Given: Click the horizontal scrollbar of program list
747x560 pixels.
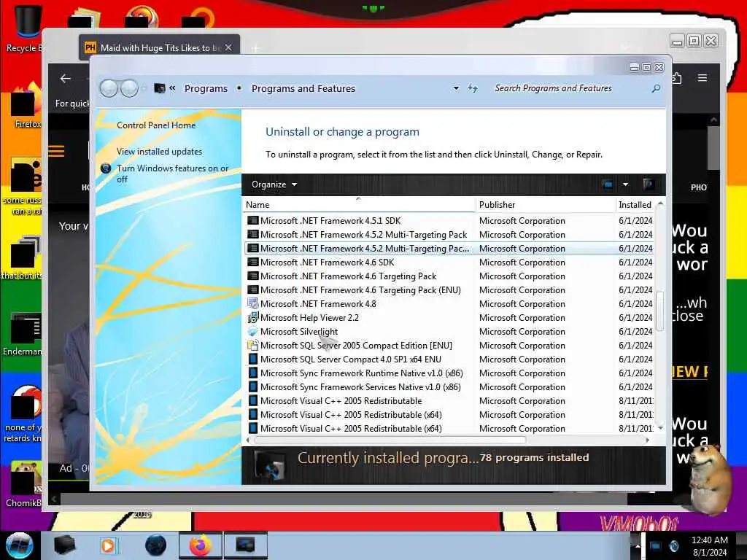Looking at the screenshot, I should click(x=390, y=440).
